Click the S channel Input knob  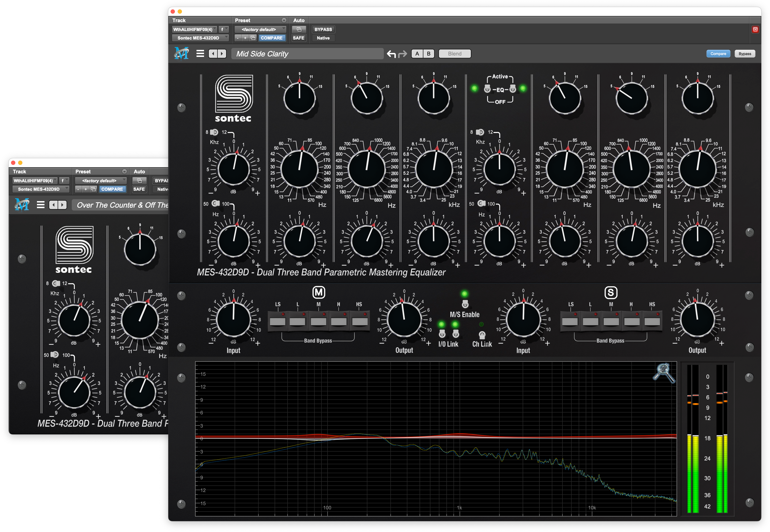coord(523,319)
